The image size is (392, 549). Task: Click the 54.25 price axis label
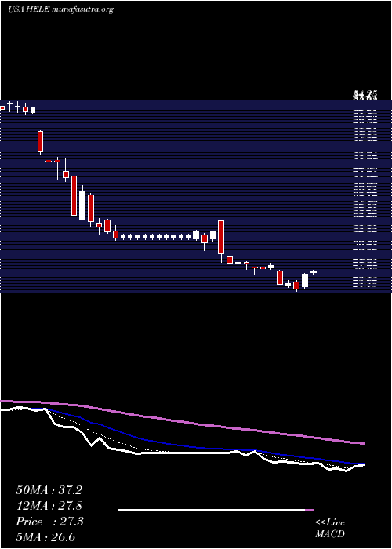pos(365,94)
